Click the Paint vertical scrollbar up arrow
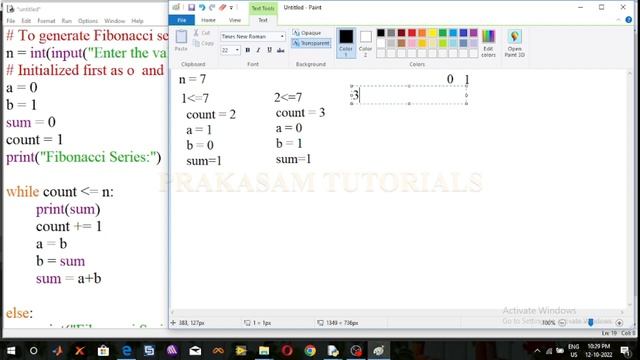The image size is (640, 360). [x=630, y=74]
